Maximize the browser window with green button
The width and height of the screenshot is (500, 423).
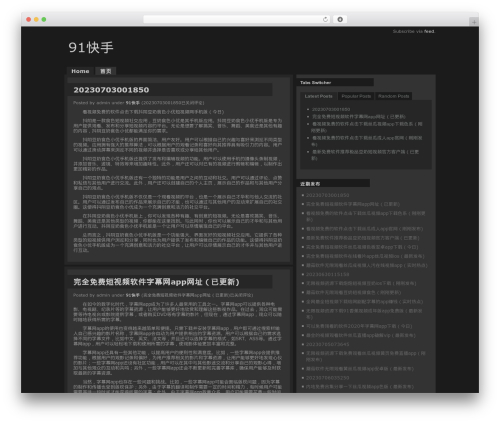click(44, 19)
